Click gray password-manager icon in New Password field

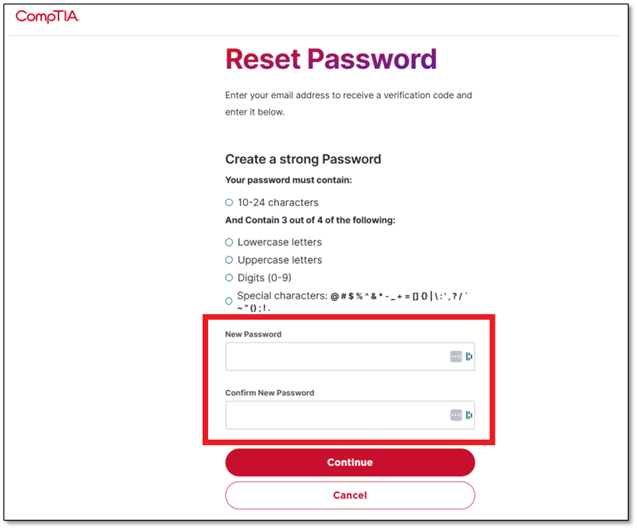(x=456, y=357)
